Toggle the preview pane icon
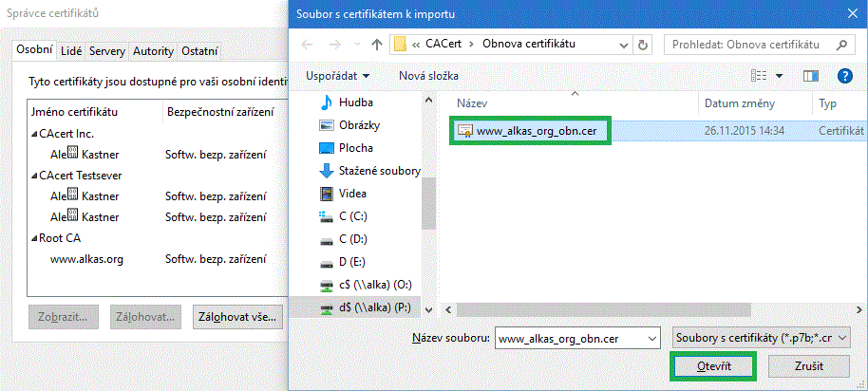 tap(810, 75)
